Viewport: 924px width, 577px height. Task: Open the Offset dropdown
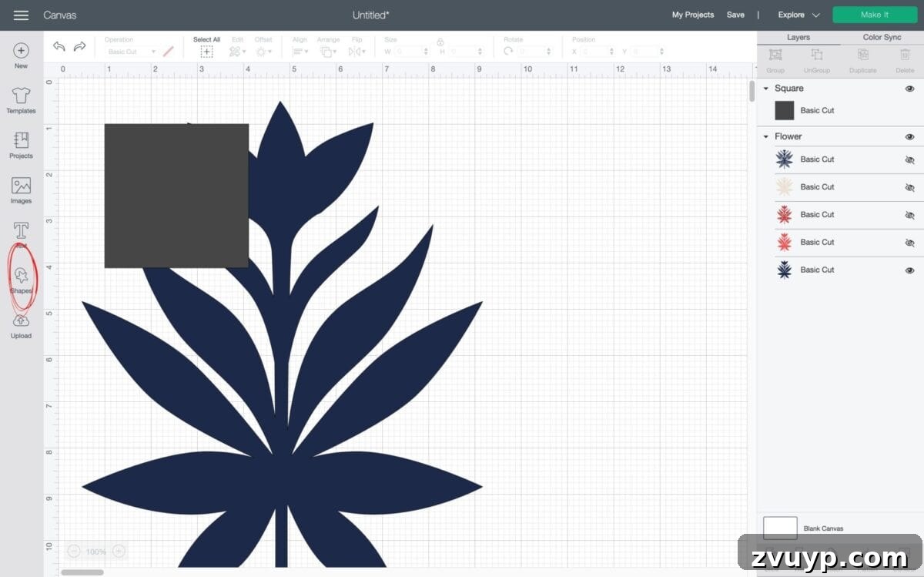(263, 52)
